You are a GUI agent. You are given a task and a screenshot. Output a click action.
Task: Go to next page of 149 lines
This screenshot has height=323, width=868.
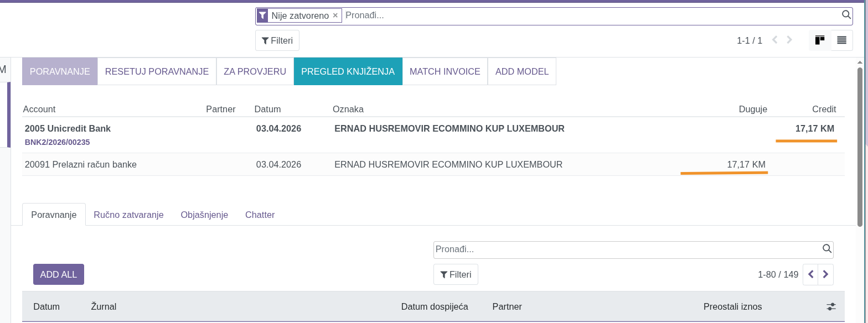[x=825, y=274]
